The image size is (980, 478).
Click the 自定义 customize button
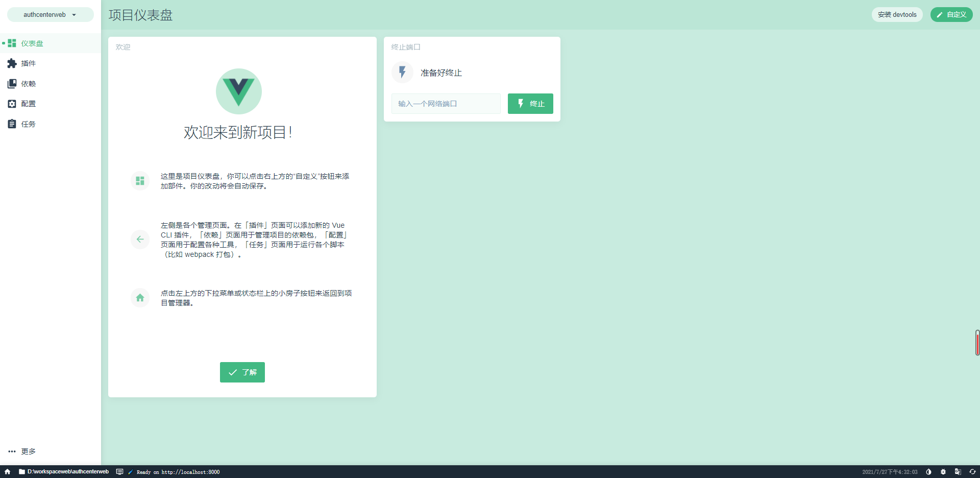point(951,15)
